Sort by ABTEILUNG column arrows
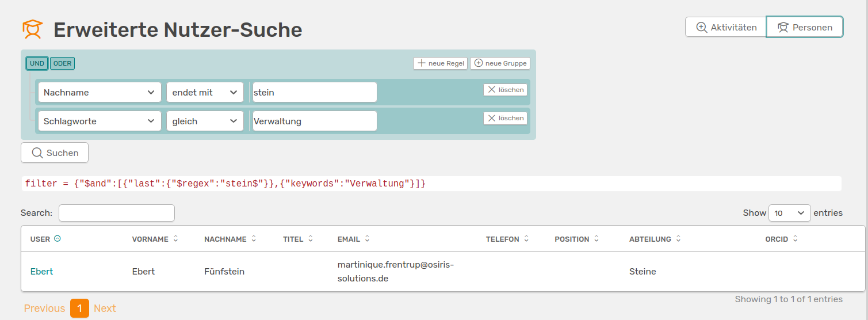The width and height of the screenshot is (868, 320). click(x=678, y=239)
